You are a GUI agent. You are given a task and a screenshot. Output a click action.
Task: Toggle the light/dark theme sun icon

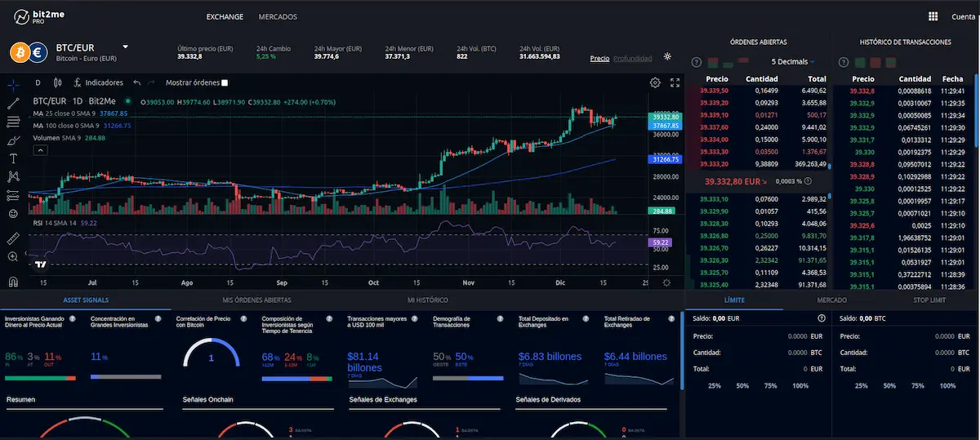[668, 57]
